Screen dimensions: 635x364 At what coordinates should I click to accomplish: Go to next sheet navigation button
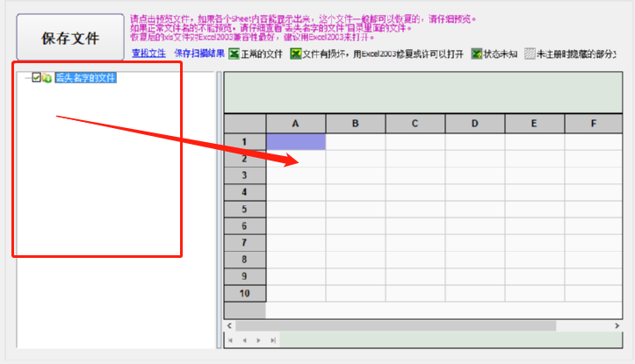258,340
